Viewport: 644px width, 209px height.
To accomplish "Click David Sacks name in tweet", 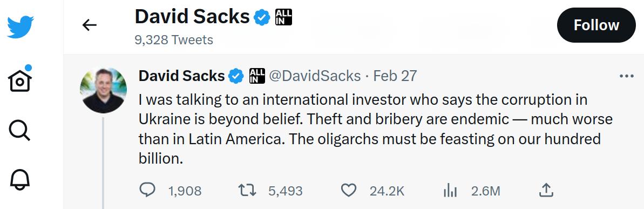I will [x=181, y=76].
